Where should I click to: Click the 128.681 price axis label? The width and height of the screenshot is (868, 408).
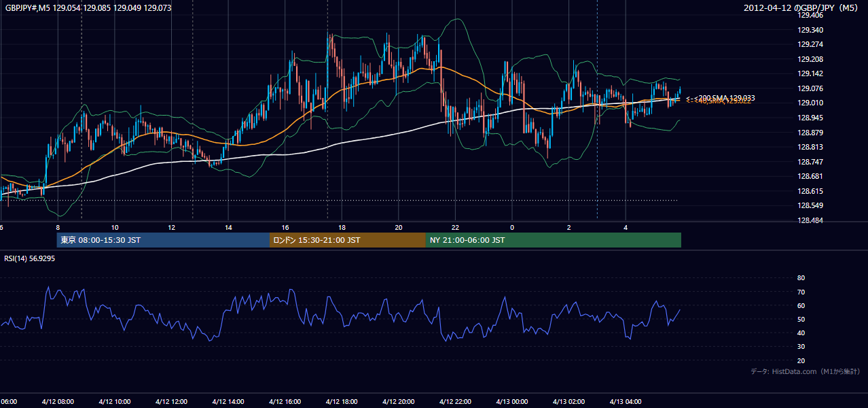tap(810, 177)
